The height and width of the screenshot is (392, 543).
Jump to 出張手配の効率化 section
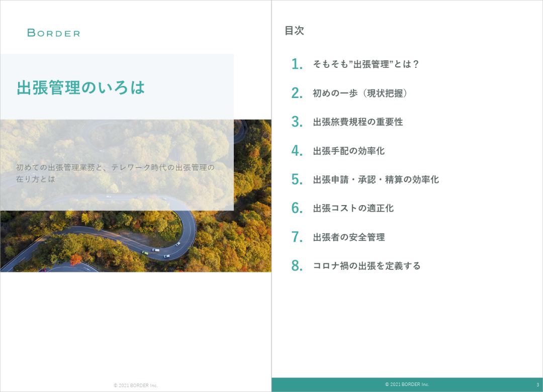(x=348, y=151)
